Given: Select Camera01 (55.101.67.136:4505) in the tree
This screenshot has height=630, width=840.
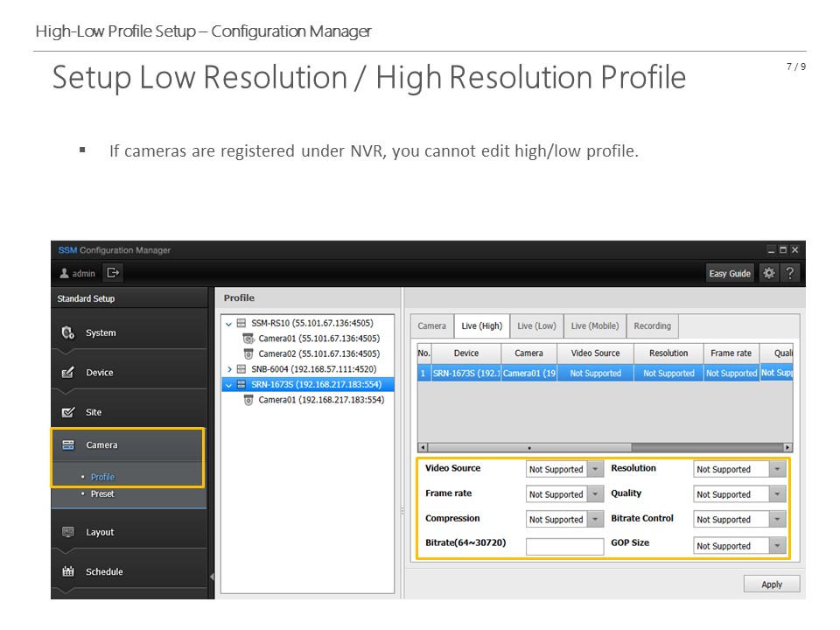Looking at the screenshot, I should tap(318, 339).
